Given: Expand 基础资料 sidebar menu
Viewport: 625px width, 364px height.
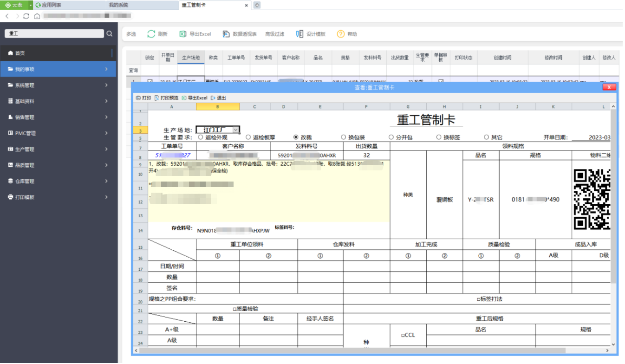Looking at the screenshot, I should (x=58, y=101).
